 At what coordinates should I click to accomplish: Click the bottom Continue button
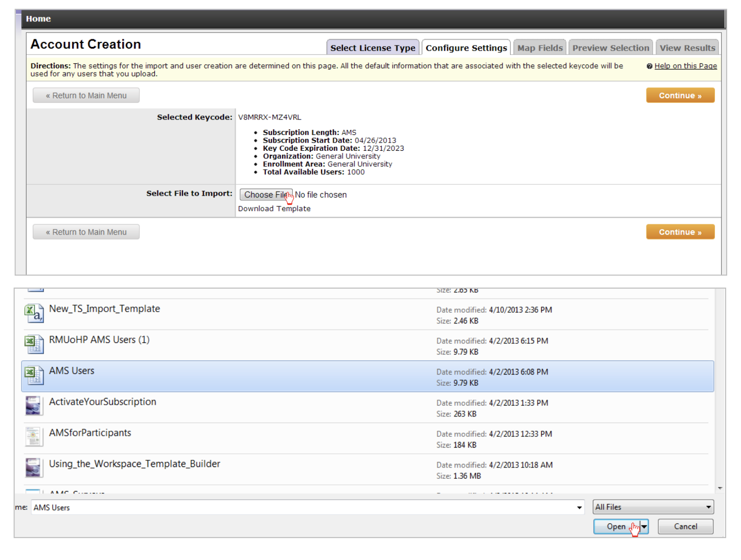click(680, 232)
